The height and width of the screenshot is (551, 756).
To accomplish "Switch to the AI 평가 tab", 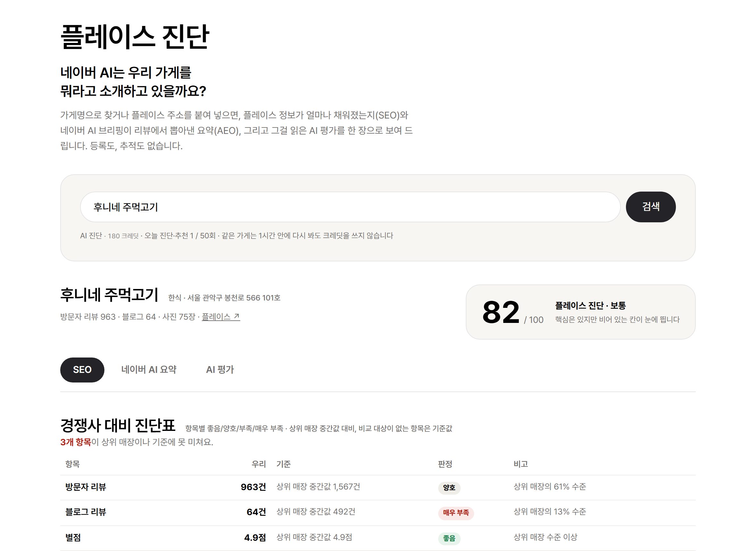I will pyautogui.click(x=220, y=370).
